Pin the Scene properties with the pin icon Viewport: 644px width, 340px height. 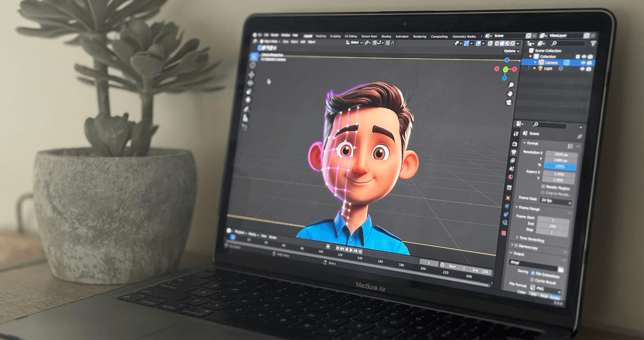pos(579,136)
